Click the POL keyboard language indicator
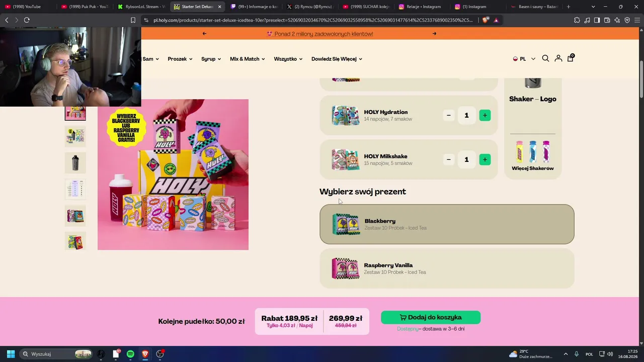 [589, 354]
